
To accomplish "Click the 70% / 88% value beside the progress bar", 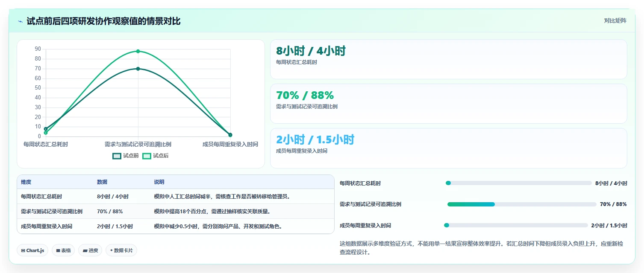I will click(613, 204).
